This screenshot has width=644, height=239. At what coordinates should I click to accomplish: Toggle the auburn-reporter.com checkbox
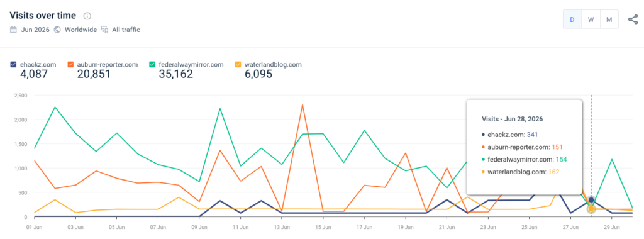coord(70,65)
